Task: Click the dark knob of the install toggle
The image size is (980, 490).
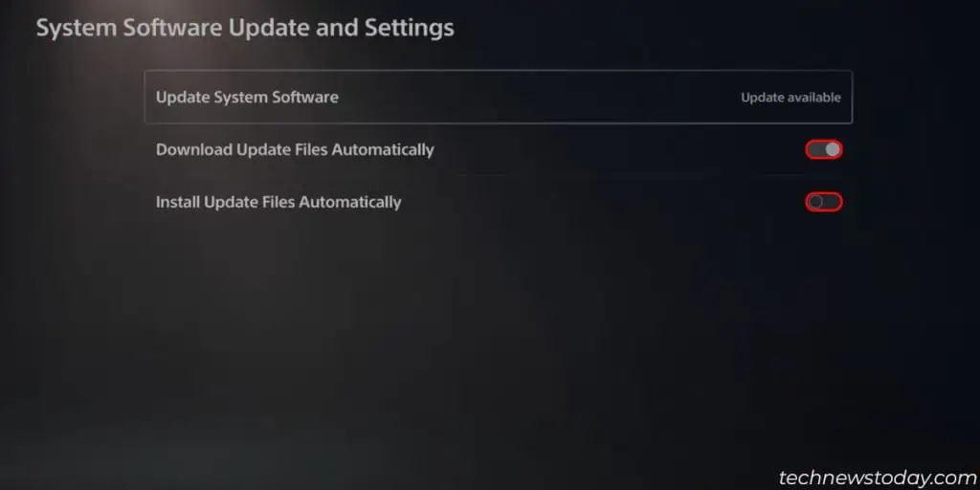Action: coord(815,202)
